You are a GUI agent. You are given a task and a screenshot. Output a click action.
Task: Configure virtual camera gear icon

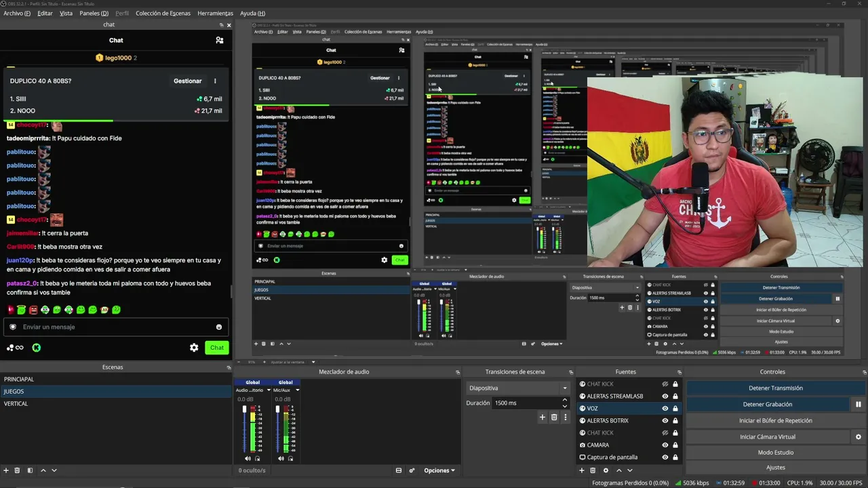859,437
